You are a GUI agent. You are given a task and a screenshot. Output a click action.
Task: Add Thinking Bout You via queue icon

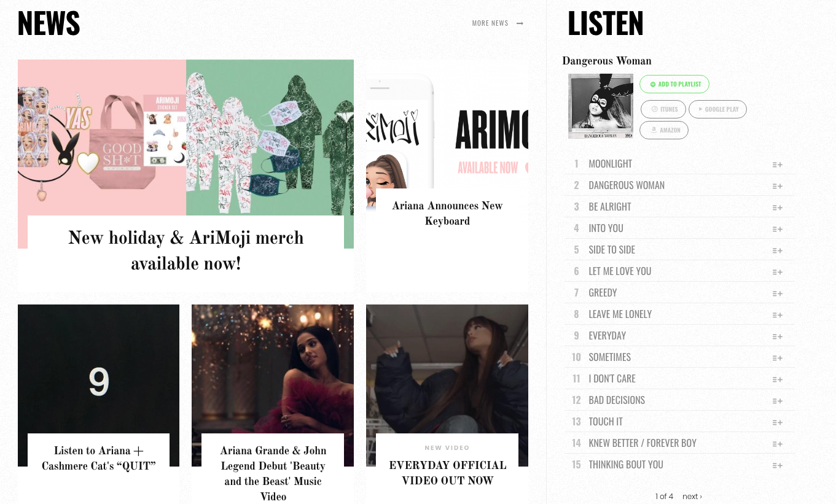coord(777,465)
